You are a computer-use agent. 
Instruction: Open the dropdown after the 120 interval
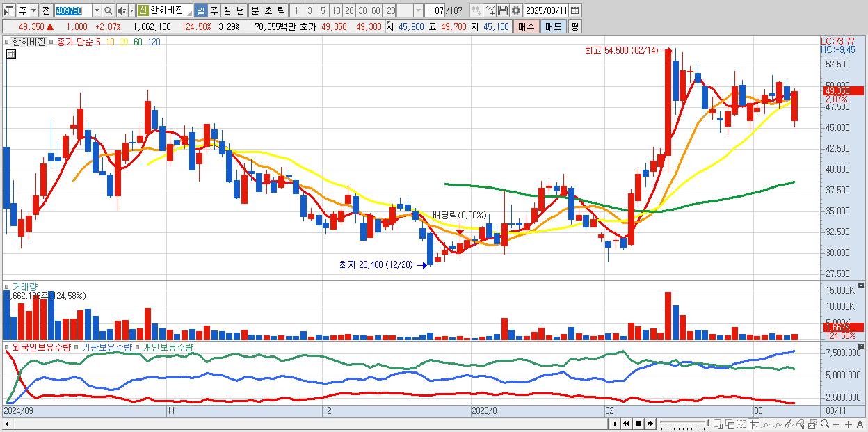tap(417, 10)
